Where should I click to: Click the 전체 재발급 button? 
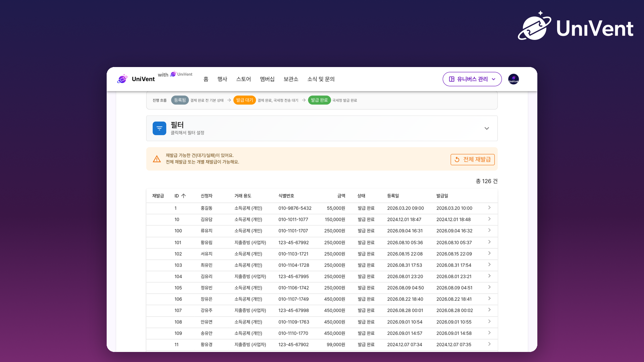[472, 160]
